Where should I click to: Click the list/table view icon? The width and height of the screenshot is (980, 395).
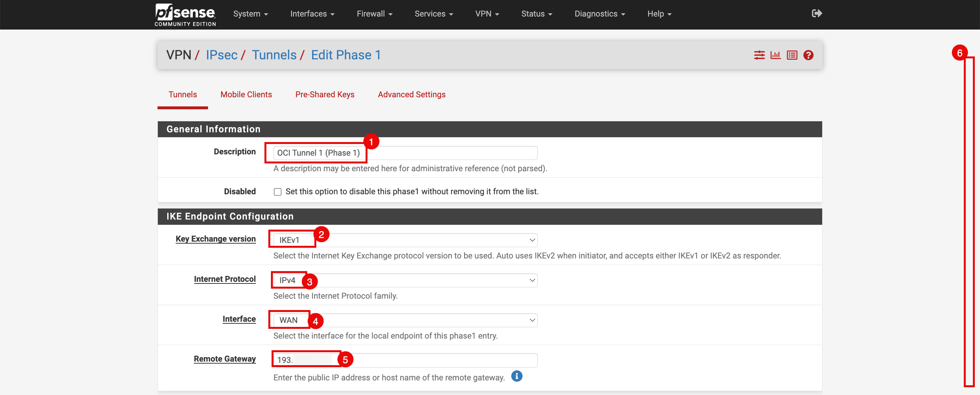click(x=793, y=55)
